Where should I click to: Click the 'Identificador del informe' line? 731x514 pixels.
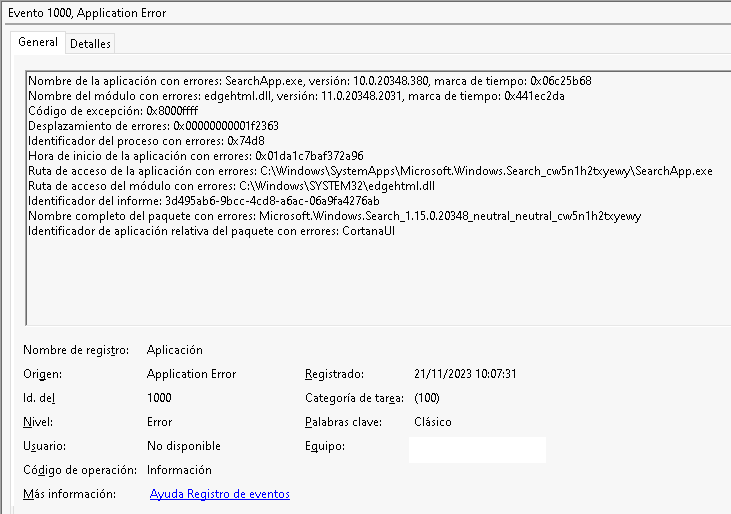click(x=204, y=201)
